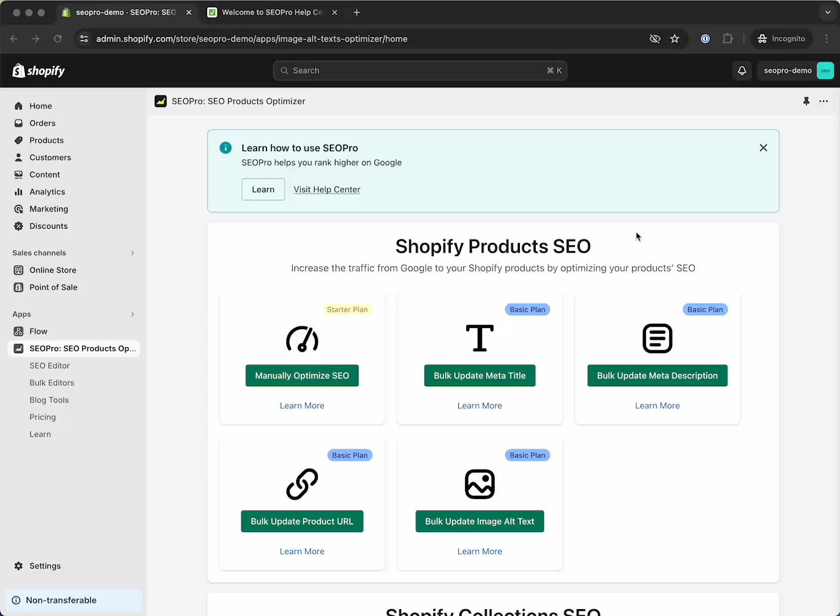840x616 pixels.
Task: Open Learn More under Bulk Update Image Alt Text
Action: (x=480, y=552)
